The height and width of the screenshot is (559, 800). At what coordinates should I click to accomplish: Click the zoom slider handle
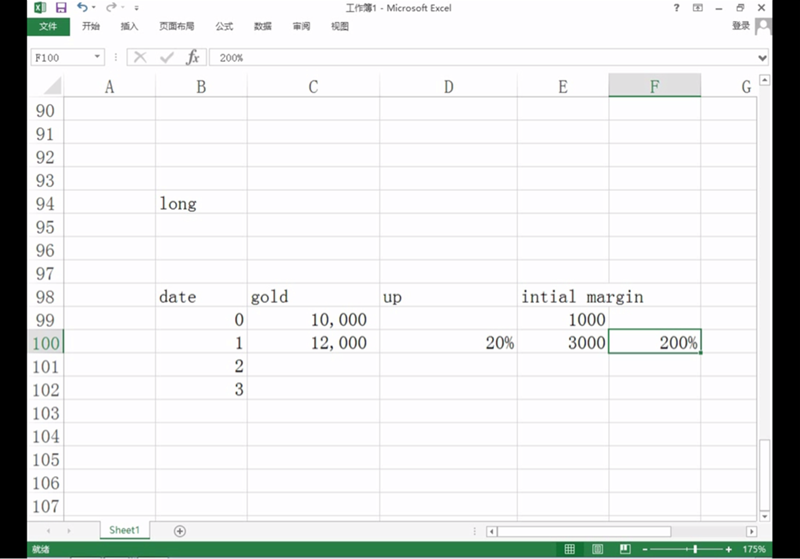click(x=695, y=549)
